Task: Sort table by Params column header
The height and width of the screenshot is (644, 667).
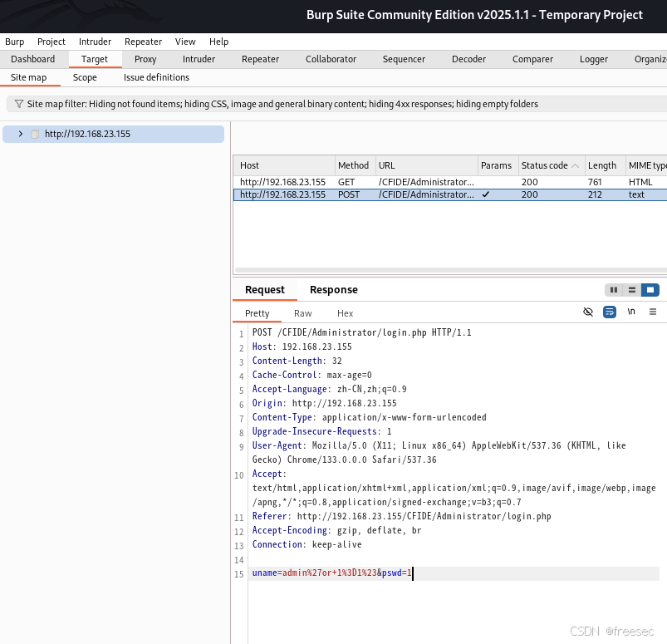Action: point(498,165)
